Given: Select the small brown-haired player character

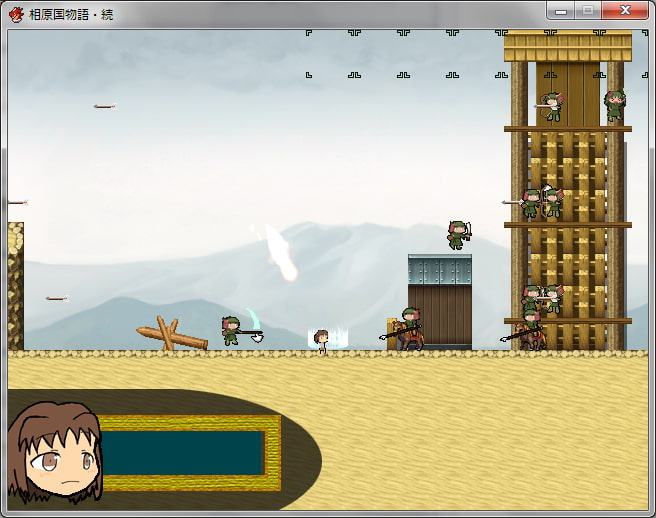Looking at the screenshot, I should click(x=321, y=341).
